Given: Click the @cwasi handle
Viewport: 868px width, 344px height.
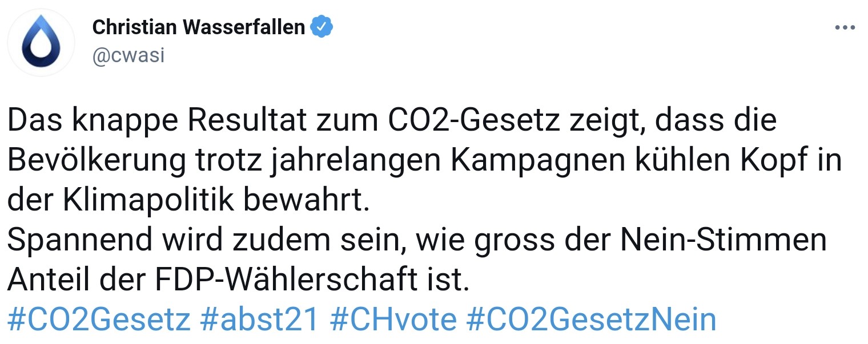Looking at the screenshot, I should point(128,55).
